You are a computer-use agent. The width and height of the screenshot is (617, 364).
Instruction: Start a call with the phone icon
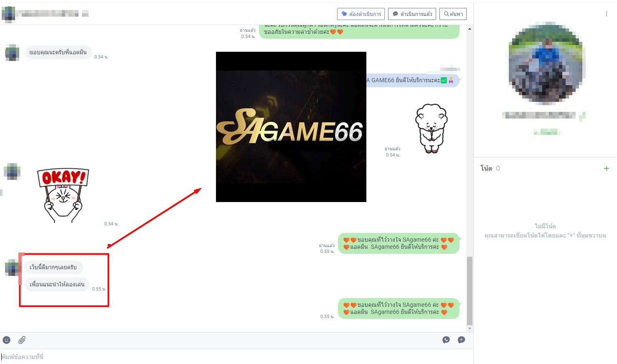pyautogui.click(x=446, y=340)
